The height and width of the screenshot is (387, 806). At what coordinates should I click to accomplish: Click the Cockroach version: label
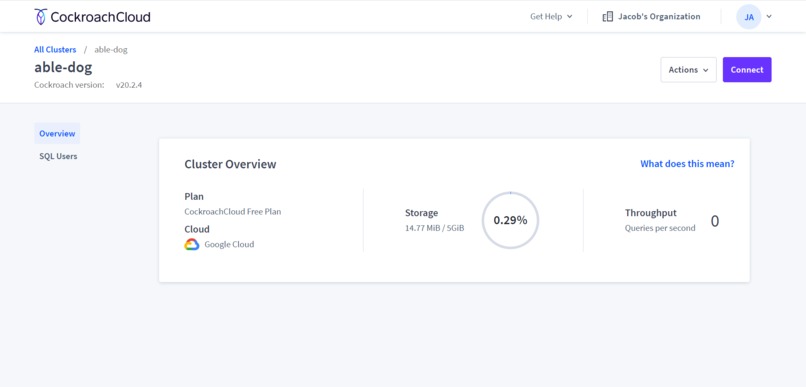tap(69, 85)
